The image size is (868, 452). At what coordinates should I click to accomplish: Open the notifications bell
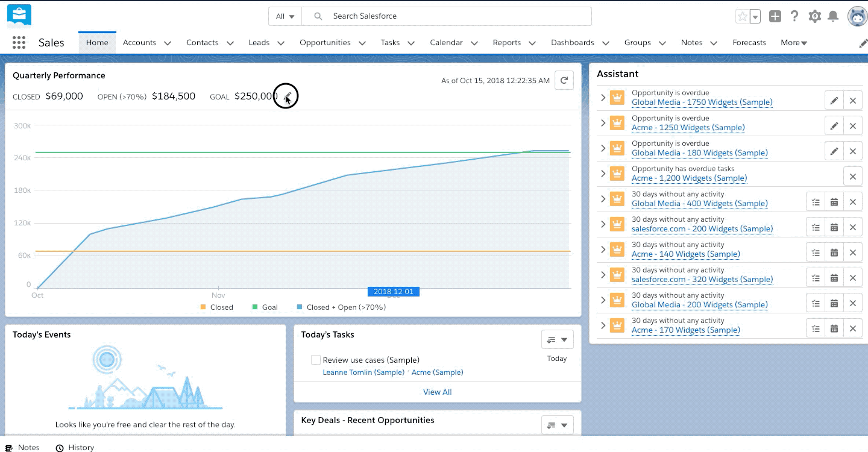pos(833,17)
